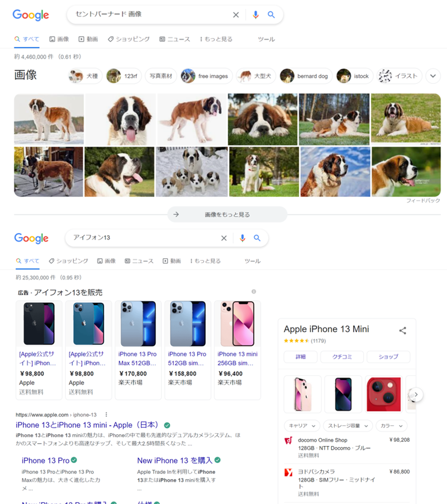The height and width of the screenshot is (504, 447).
Task: Open the カラー dropdown
Action: [x=391, y=426]
